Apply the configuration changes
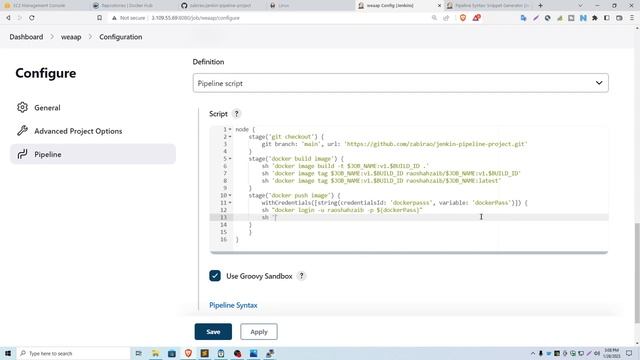 [259, 332]
